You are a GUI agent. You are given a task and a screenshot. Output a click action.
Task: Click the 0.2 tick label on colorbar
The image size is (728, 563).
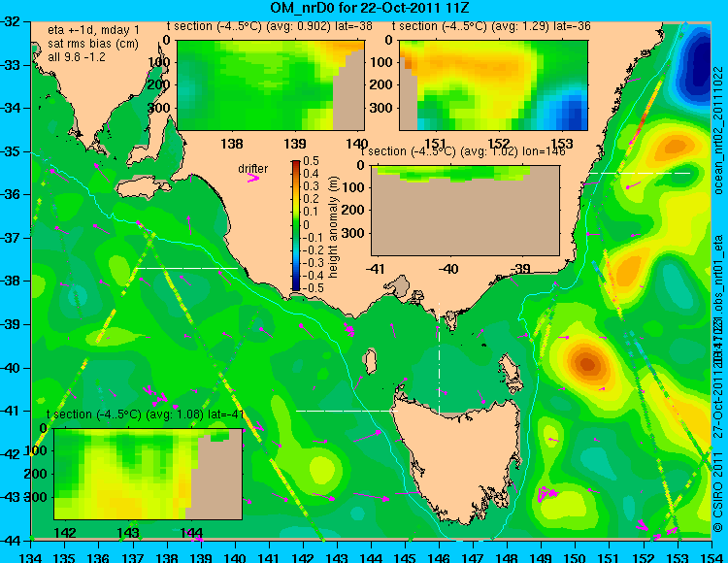311,199
